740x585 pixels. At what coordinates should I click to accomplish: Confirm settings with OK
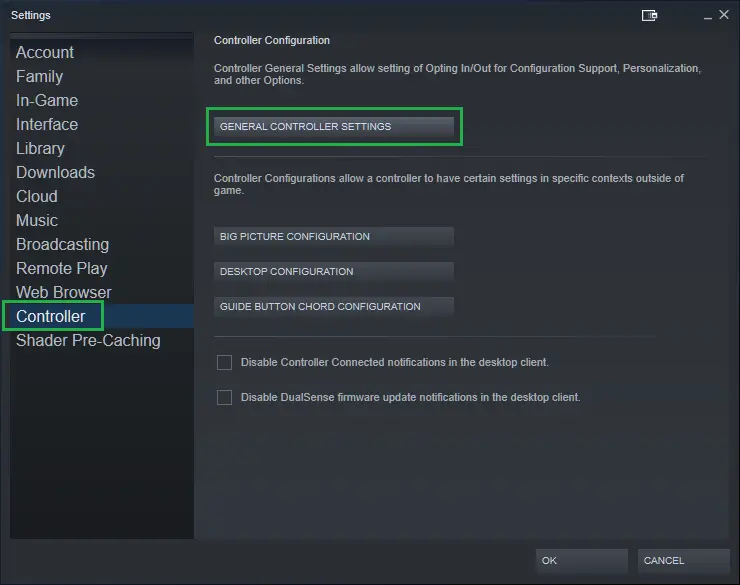click(x=581, y=560)
